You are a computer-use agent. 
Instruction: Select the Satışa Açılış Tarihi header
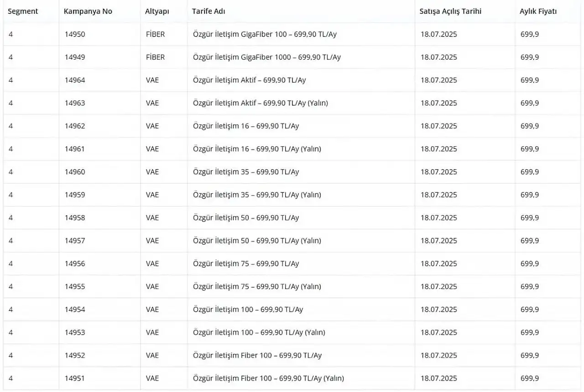pyautogui.click(x=450, y=11)
